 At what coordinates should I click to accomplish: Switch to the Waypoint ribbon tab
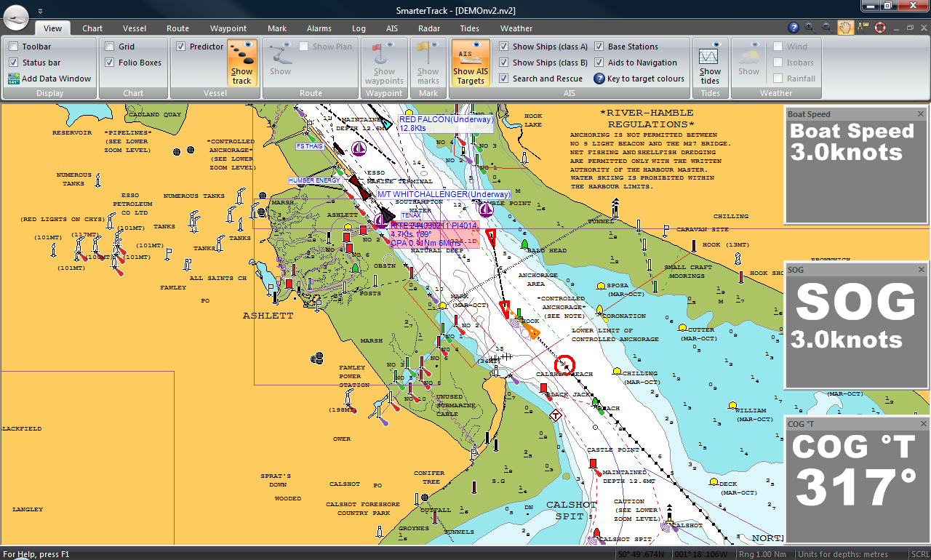(228, 28)
